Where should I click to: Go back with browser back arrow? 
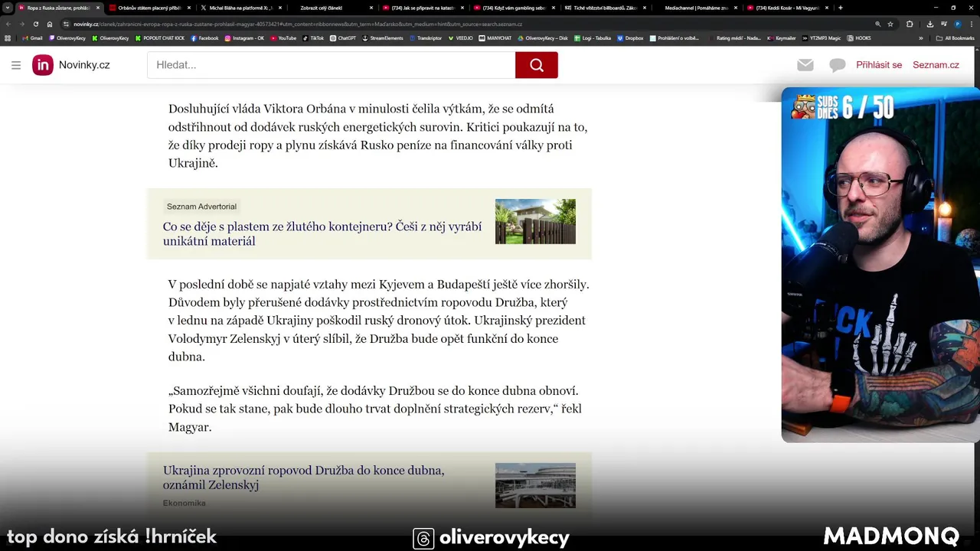click(x=8, y=24)
